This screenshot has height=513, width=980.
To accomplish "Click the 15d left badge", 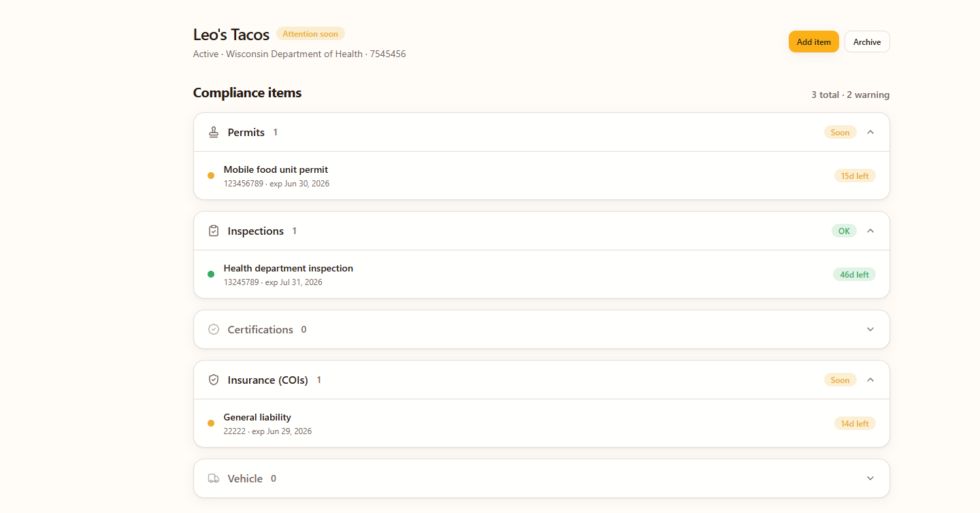I will [x=855, y=176].
